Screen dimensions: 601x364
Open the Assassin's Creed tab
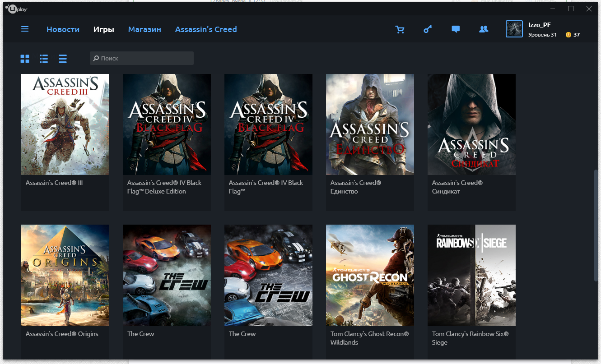pyautogui.click(x=206, y=29)
